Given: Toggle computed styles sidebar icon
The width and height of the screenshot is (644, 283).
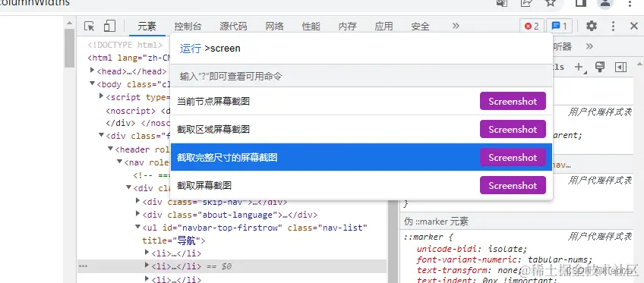Looking at the screenshot, I should point(620,68).
